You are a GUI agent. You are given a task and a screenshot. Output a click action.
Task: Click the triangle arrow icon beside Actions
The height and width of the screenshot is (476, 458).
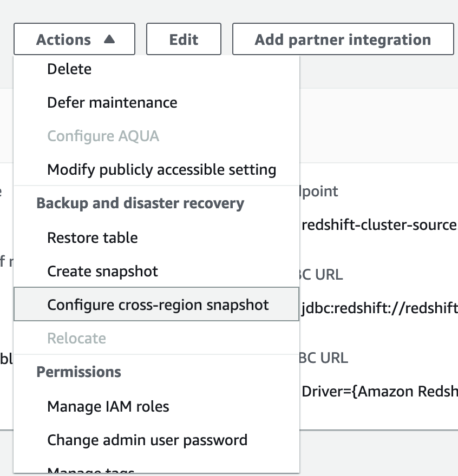109,39
